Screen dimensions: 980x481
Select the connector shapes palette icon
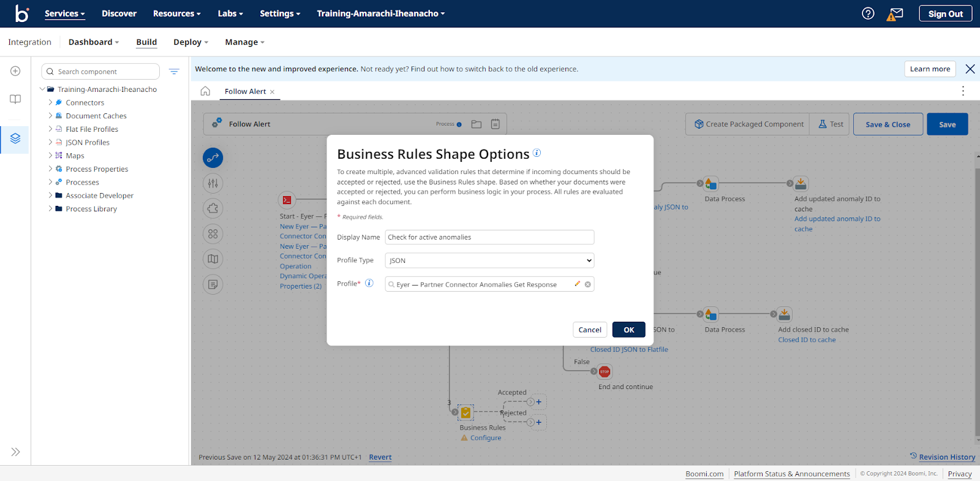(x=213, y=158)
